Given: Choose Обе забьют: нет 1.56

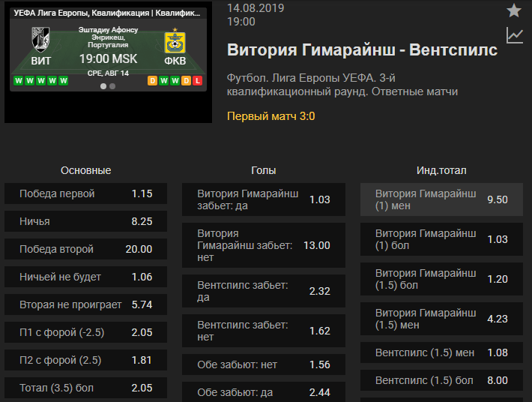Looking at the screenshot, I should (x=264, y=364).
